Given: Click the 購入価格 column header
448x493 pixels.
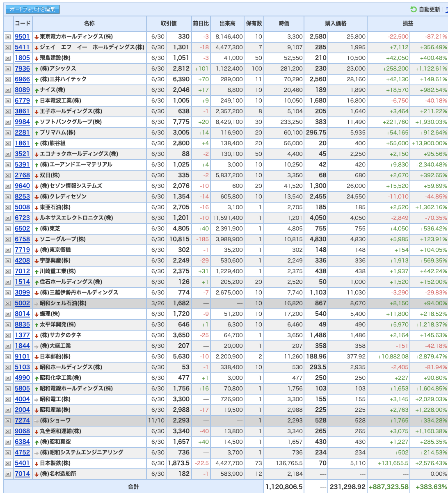Looking at the screenshot, I should 336,23.
